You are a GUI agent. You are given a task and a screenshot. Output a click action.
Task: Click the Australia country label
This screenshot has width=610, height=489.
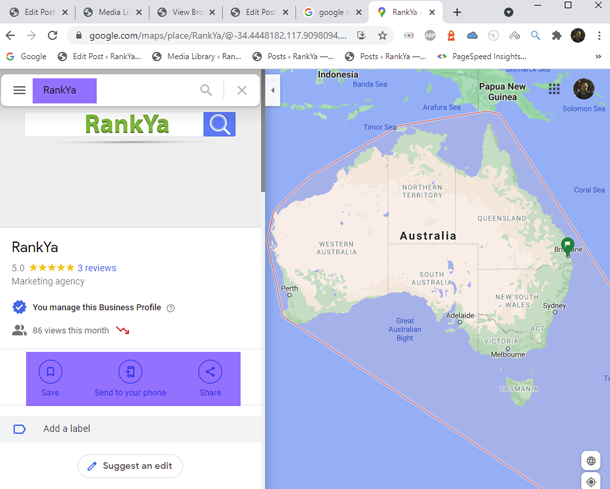point(428,236)
